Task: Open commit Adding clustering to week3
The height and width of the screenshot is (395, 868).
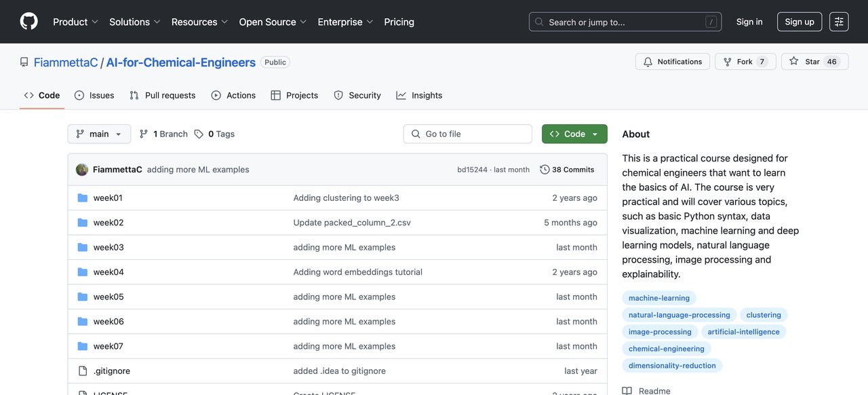Action: click(x=347, y=198)
